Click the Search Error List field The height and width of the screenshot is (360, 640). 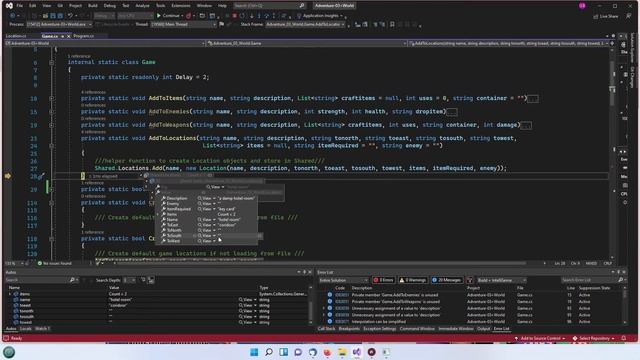coord(589,280)
